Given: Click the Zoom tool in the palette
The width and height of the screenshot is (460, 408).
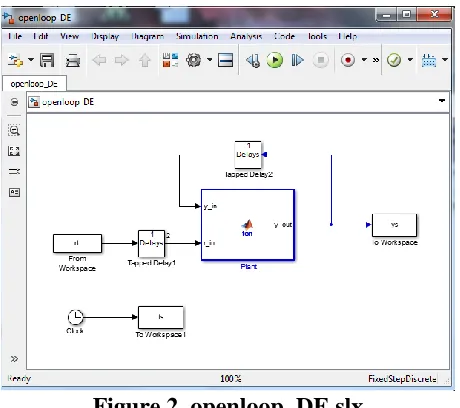Looking at the screenshot, I should click(14, 130).
